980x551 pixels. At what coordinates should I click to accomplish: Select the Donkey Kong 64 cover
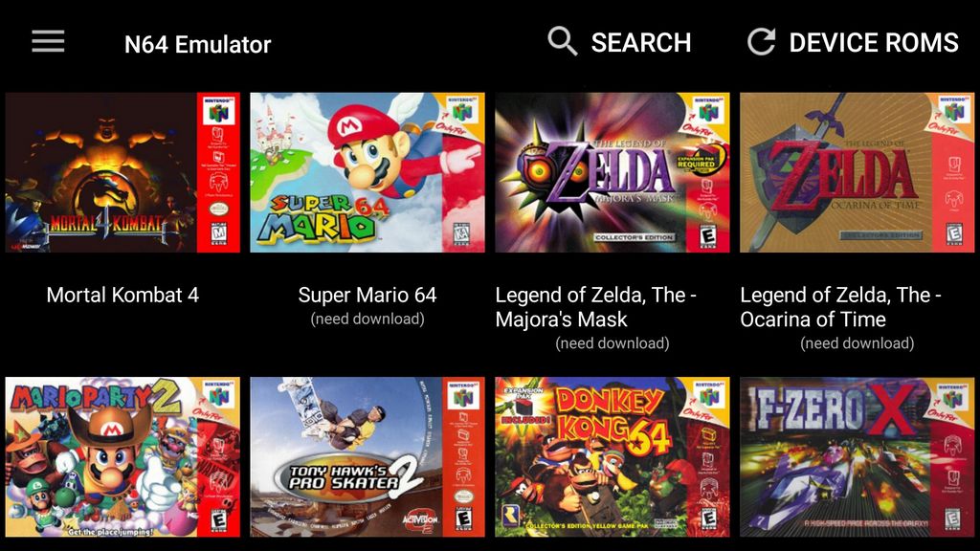coord(612,454)
